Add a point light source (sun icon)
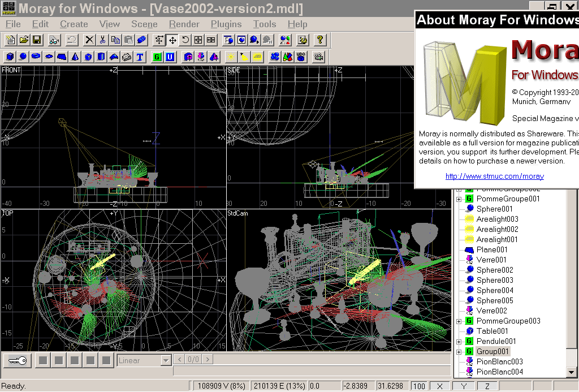This screenshot has width=579, height=392. point(231,57)
